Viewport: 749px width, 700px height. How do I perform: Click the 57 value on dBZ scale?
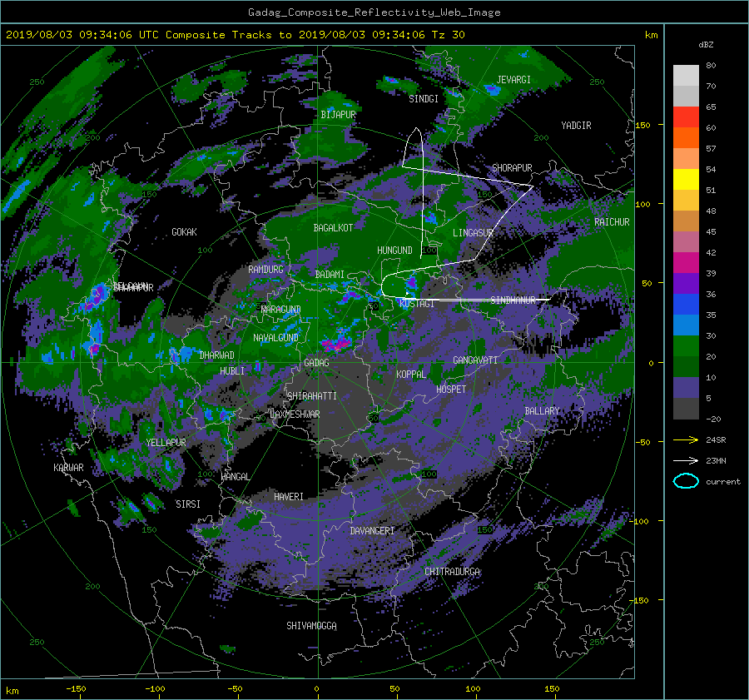coord(711,149)
